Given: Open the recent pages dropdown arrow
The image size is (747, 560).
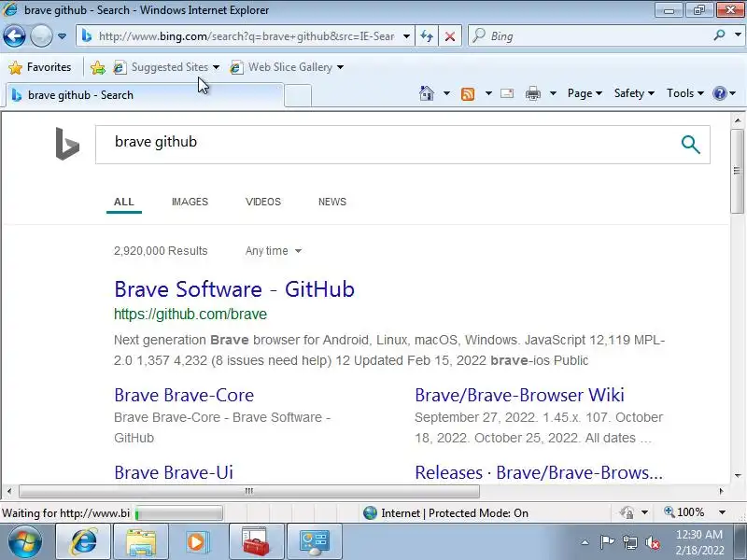Looking at the screenshot, I should tap(62, 36).
